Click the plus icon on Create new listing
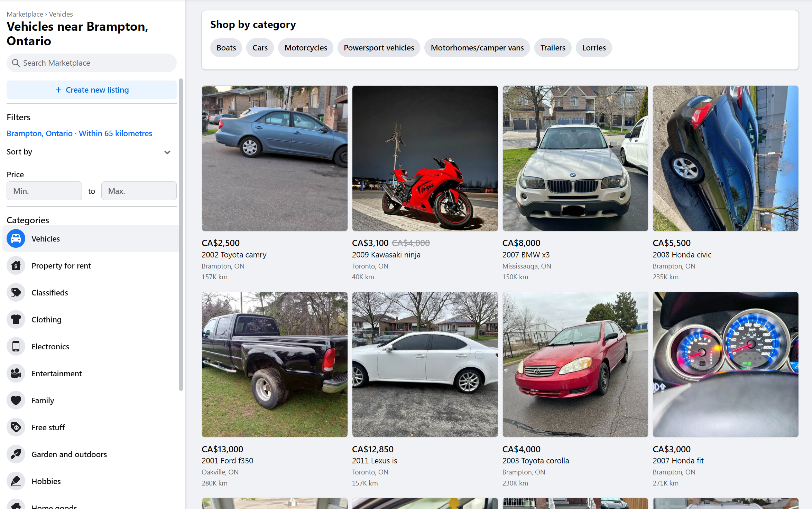The width and height of the screenshot is (812, 509). (x=58, y=90)
